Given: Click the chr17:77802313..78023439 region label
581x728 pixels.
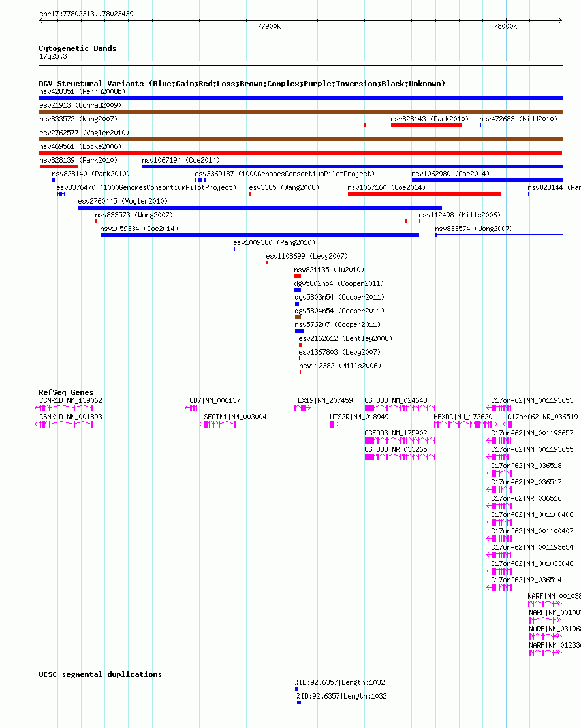Looking at the screenshot, I should click(x=86, y=14).
